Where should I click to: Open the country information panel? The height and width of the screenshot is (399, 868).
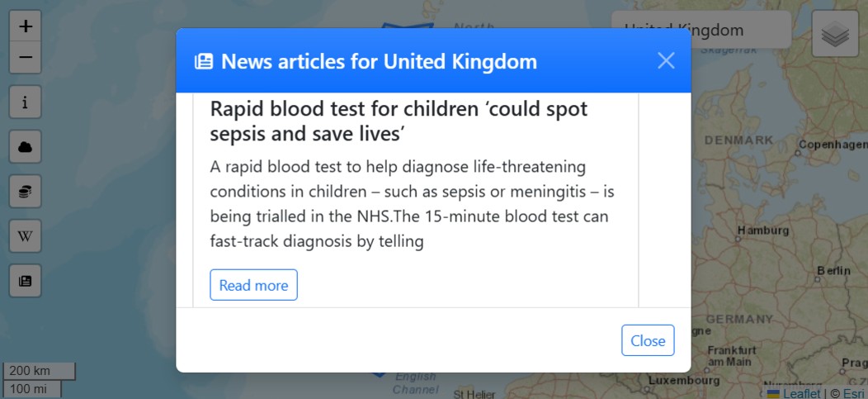[x=26, y=102]
